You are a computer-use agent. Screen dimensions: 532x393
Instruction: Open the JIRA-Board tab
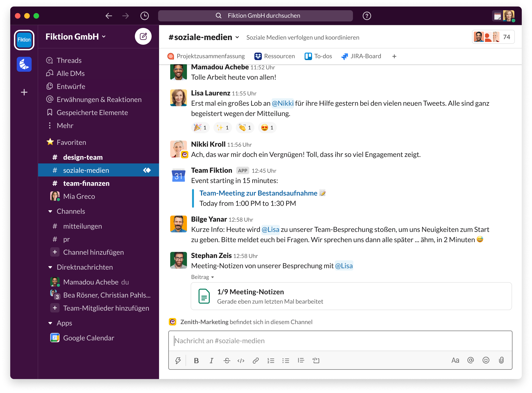tap(363, 55)
